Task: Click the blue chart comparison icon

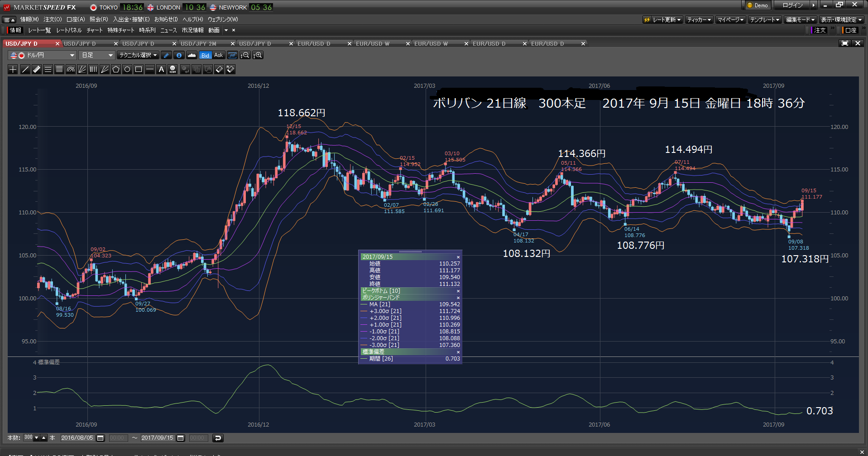Action: [233, 55]
